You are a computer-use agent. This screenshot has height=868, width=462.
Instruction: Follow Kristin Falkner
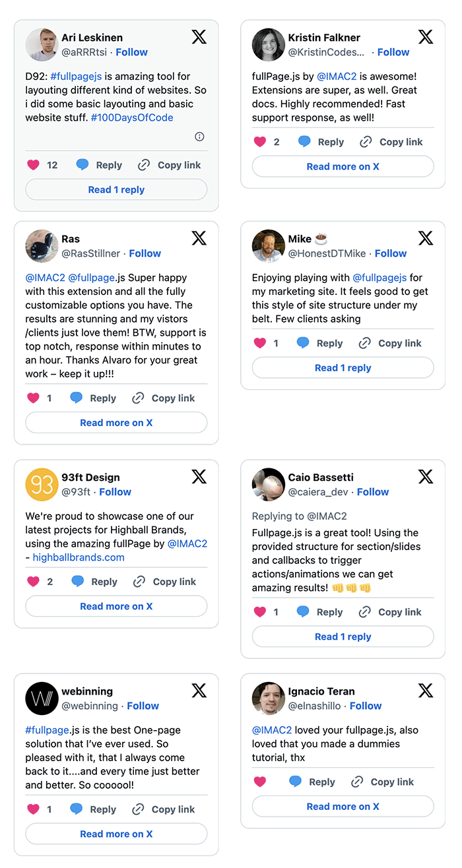[x=393, y=52]
